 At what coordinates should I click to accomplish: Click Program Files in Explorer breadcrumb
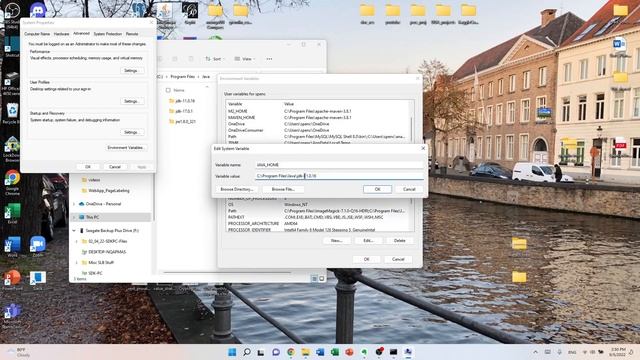click(x=182, y=77)
